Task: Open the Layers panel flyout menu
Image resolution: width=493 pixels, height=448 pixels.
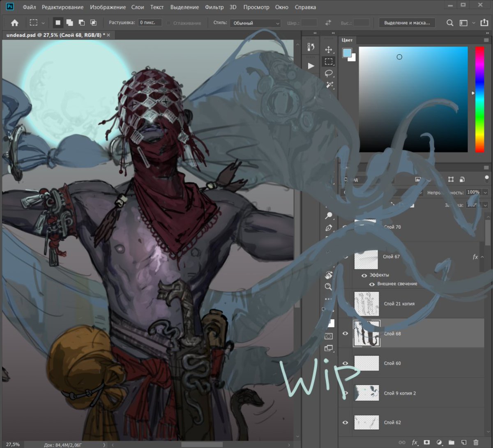Action: (486, 168)
